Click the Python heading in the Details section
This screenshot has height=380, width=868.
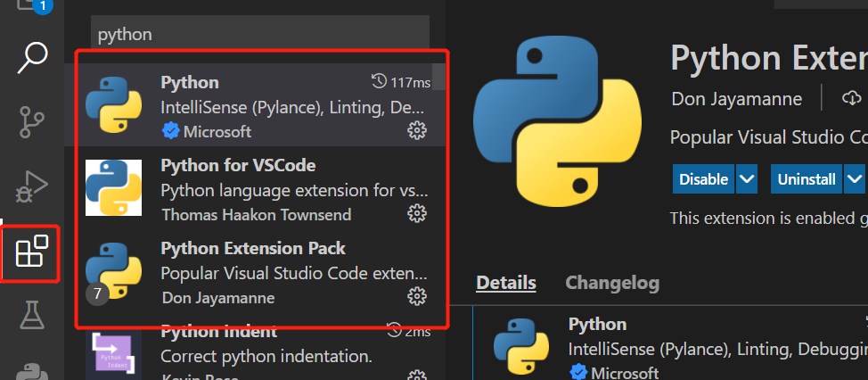(x=597, y=324)
